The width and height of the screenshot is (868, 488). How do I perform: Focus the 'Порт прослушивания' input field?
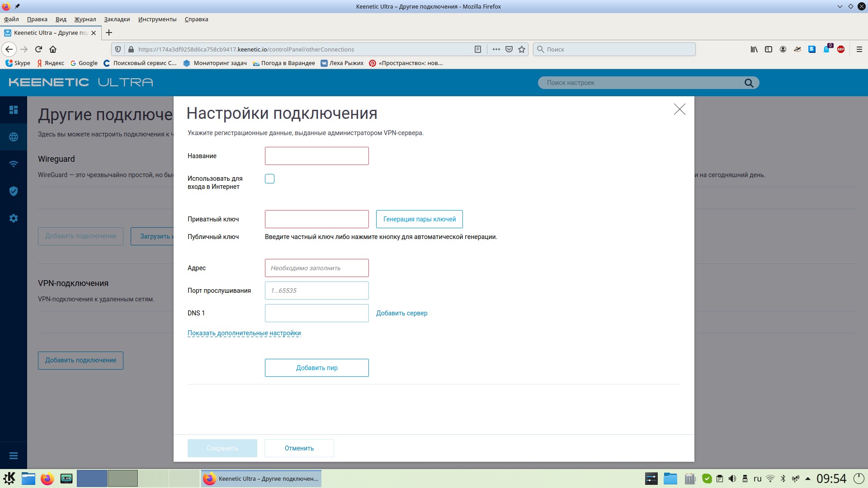316,291
